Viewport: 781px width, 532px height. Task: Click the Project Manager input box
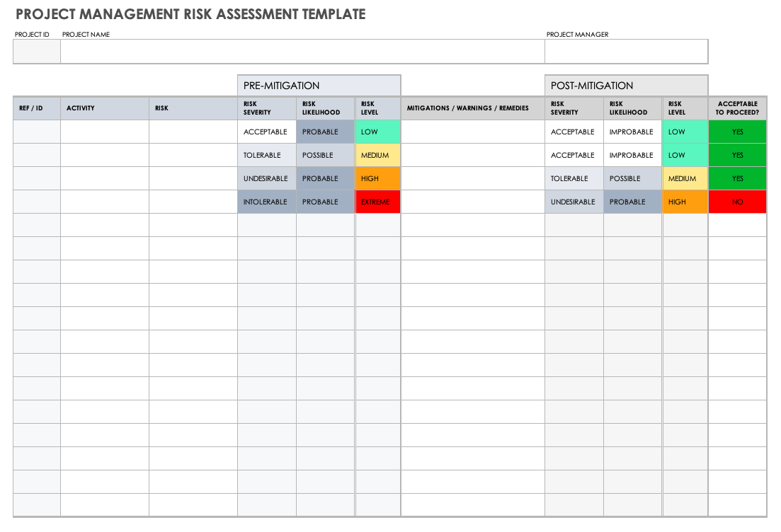626,52
